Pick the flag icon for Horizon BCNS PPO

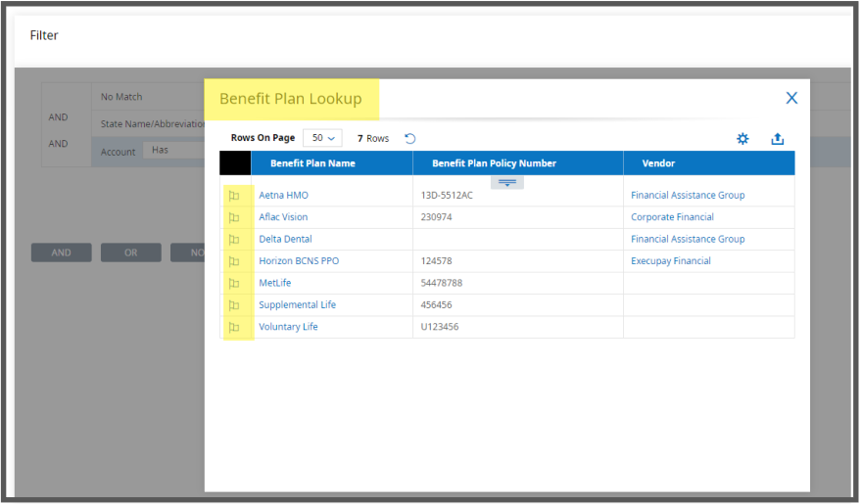[x=234, y=261]
